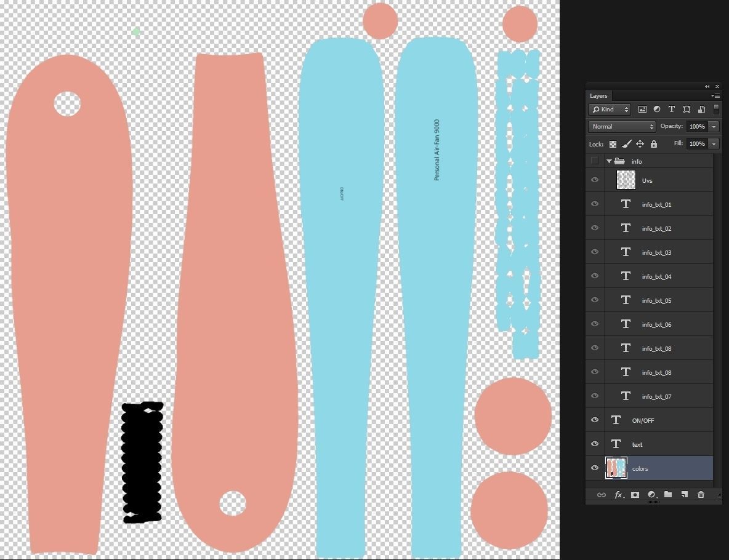
Task: Select the info_txt_02 layer name
Action: pyautogui.click(x=656, y=229)
